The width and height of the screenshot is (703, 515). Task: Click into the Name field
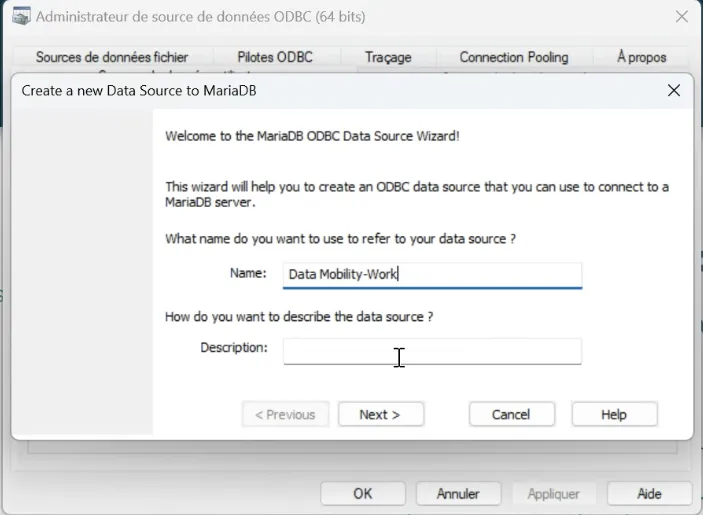(432, 275)
